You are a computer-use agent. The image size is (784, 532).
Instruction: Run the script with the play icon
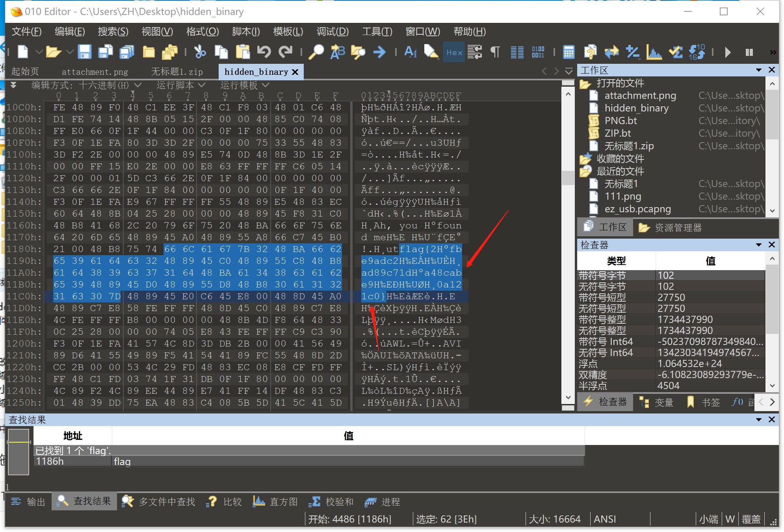[x=728, y=52]
